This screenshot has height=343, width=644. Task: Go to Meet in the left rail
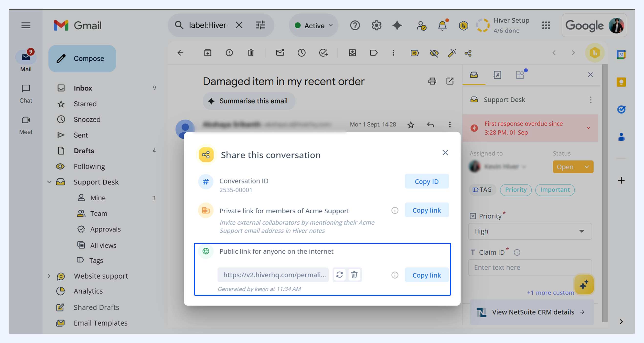click(x=26, y=125)
